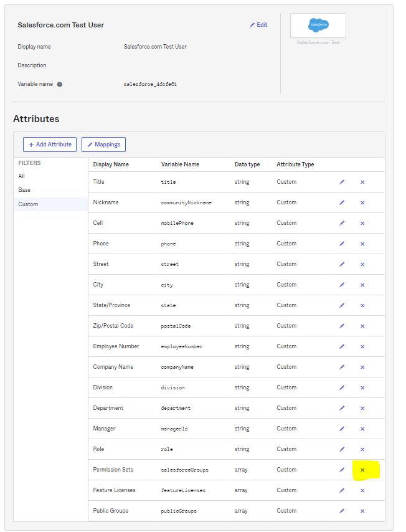
Task: Click the Permission Sets display name
Action: 113,470
